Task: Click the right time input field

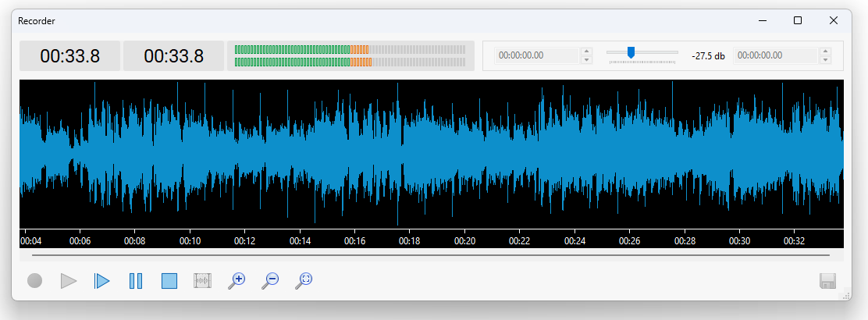Action: click(x=775, y=56)
